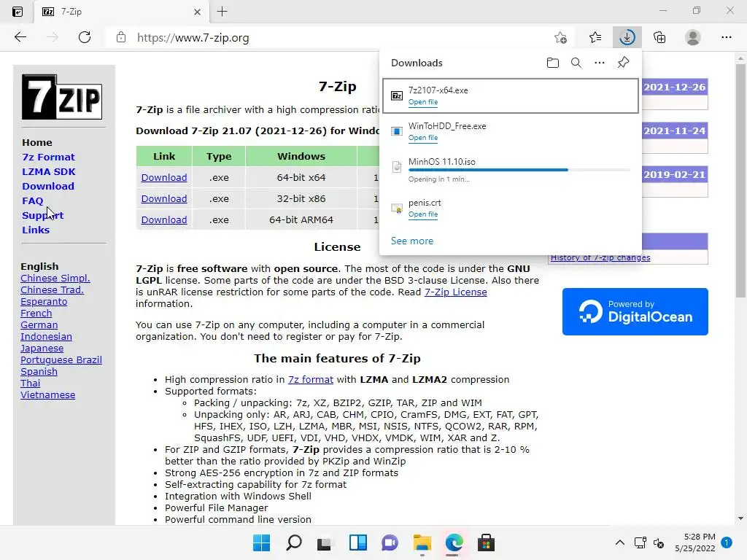The image size is (747, 560).
Task: Open FAQ sidebar link
Action: pyautogui.click(x=32, y=201)
